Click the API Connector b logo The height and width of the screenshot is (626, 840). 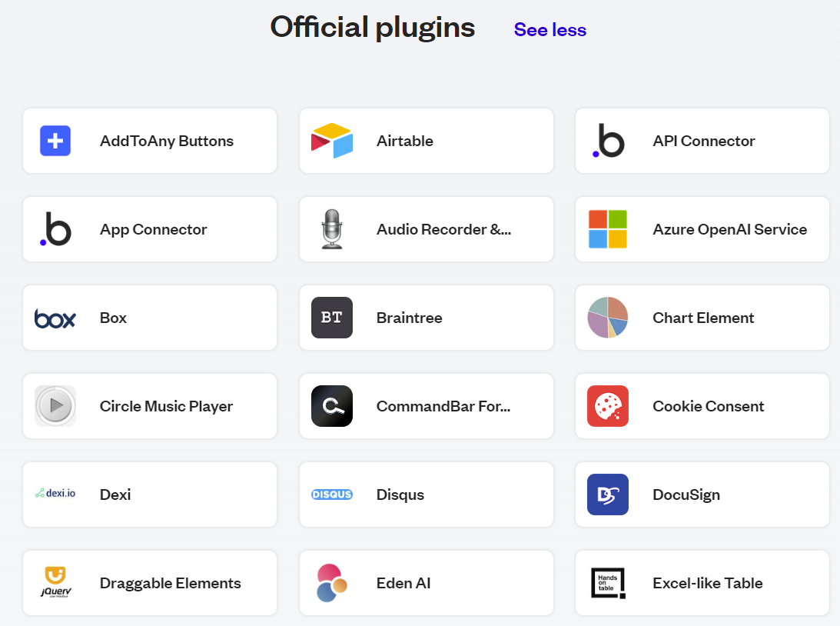[608, 141]
